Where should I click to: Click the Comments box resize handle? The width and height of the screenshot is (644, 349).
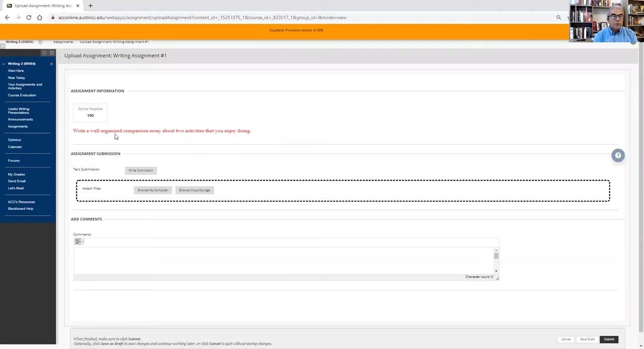click(497, 278)
